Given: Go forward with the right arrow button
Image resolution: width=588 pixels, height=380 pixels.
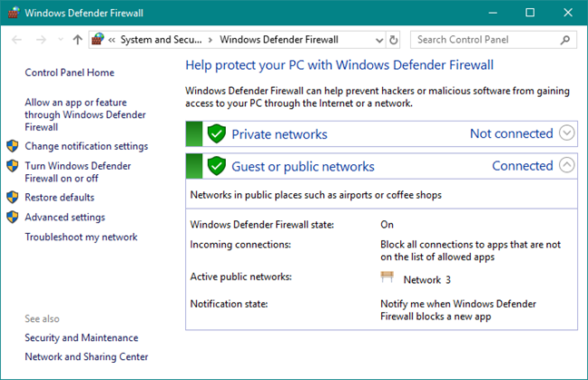Looking at the screenshot, I should pyautogui.click(x=41, y=39).
